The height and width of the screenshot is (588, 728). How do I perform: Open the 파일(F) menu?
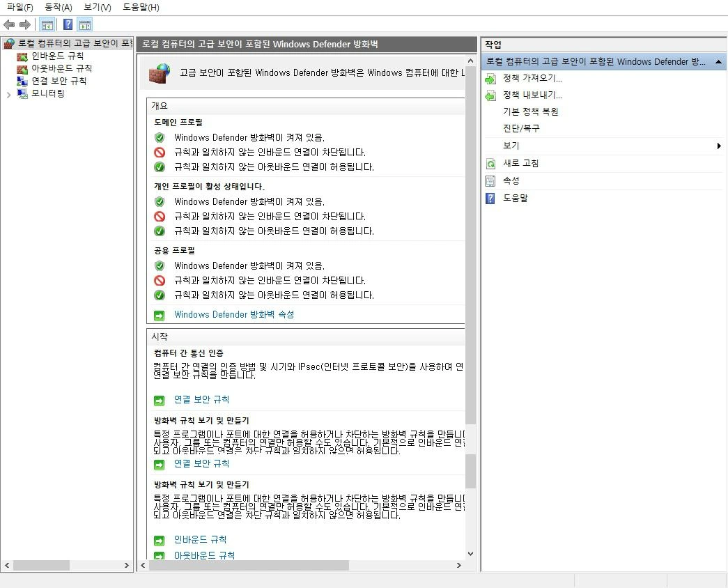(x=20, y=8)
